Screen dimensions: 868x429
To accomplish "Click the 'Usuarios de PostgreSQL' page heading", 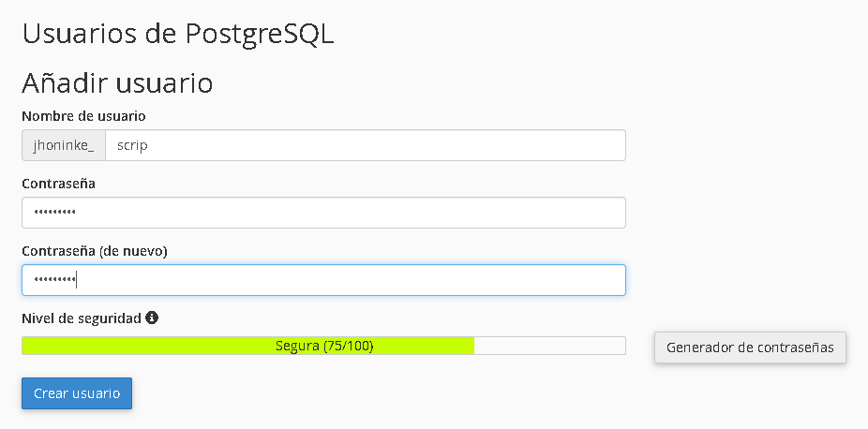I will (x=178, y=35).
